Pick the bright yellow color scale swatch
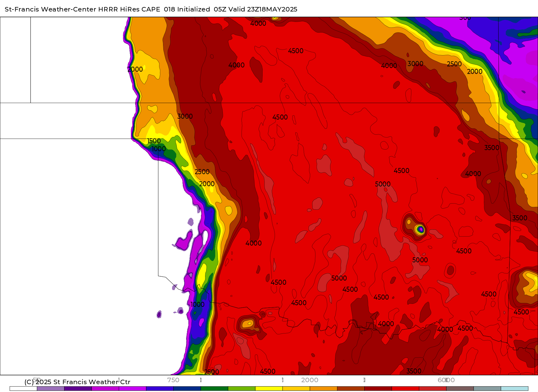 [x=269, y=388]
